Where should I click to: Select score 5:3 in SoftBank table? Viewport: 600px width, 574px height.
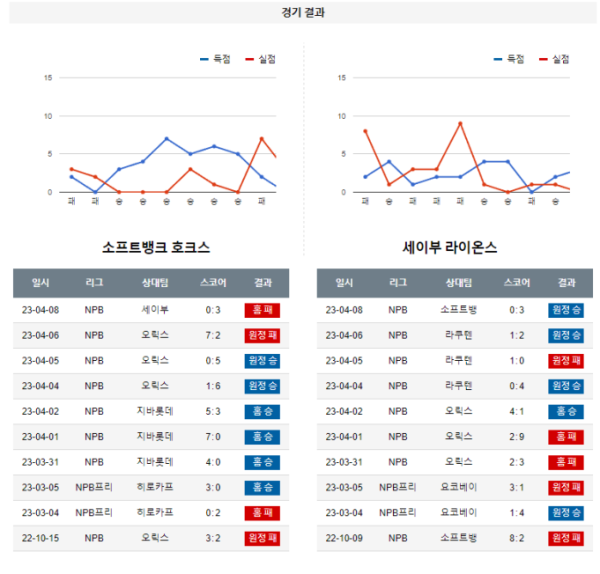(213, 412)
